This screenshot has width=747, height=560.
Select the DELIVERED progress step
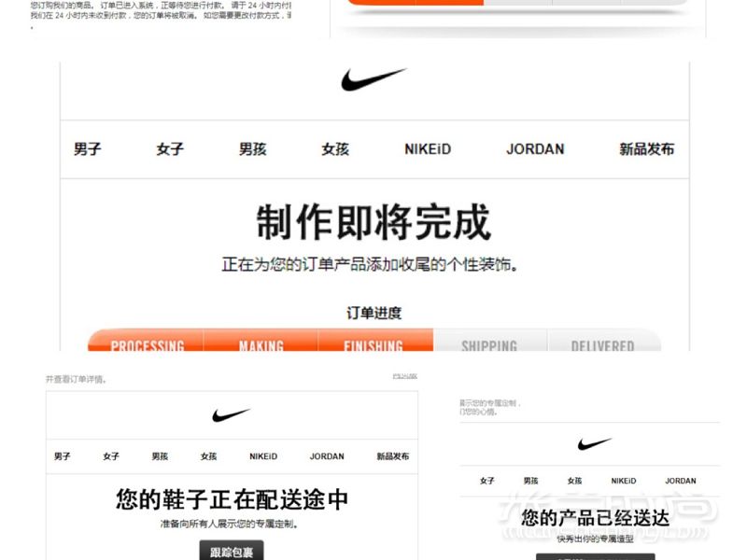pos(604,340)
